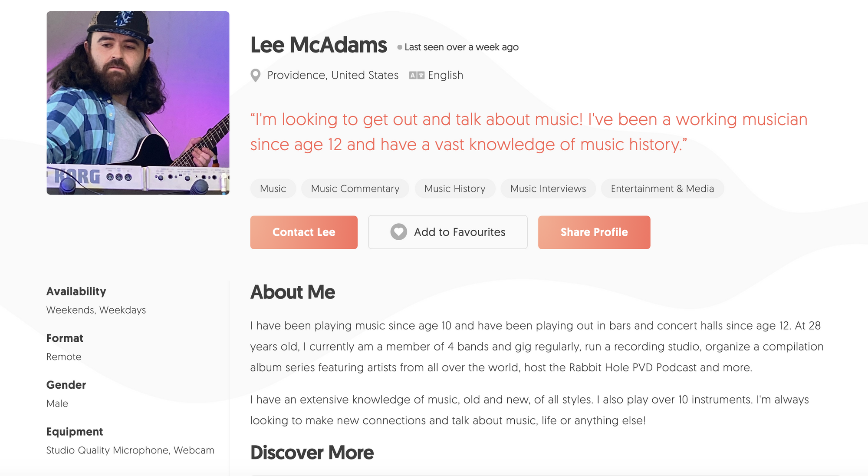
Task: Click the Weekends, Weekdays availability text
Action: point(96,310)
